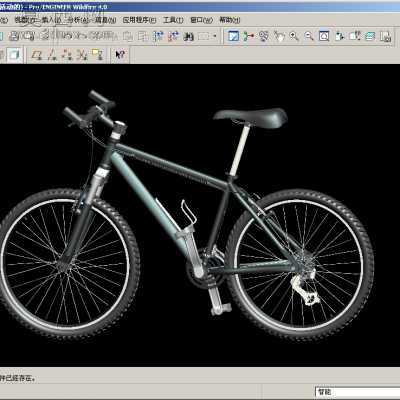Click the Reorient view icon
The width and height of the screenshot is (400, 400).
[x=340, y=36]
